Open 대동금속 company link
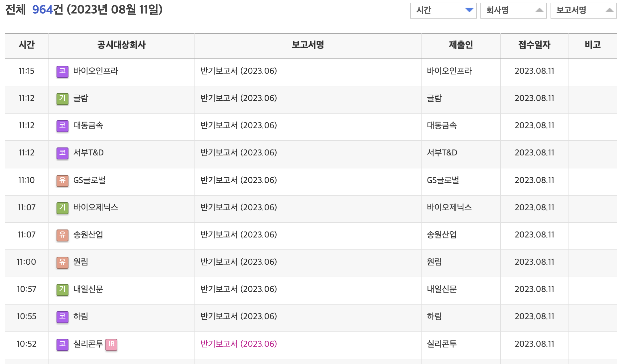Image resolution: width=627 pixels, height=364 pixels. (x=88, y=125)
